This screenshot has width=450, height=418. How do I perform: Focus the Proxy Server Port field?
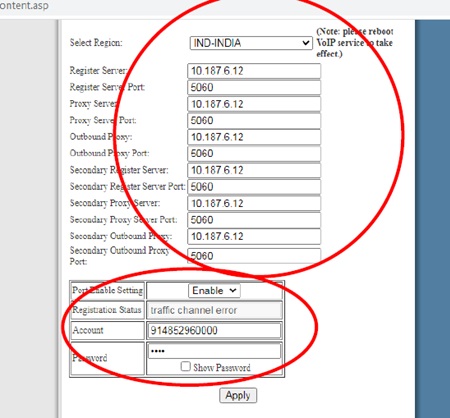[x=254, y=121]
